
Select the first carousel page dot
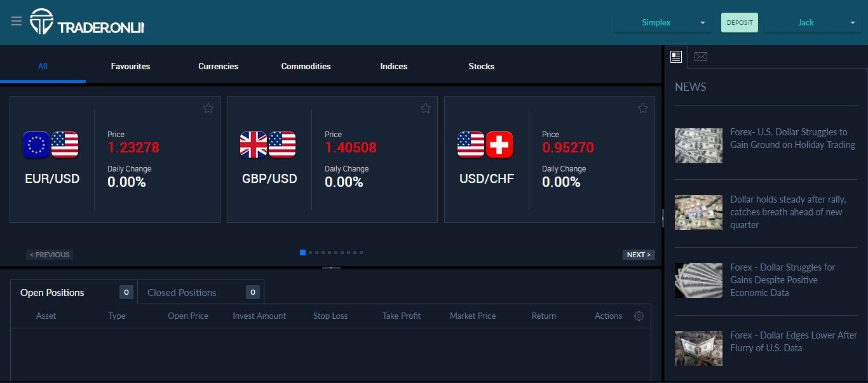click(302, 252)
